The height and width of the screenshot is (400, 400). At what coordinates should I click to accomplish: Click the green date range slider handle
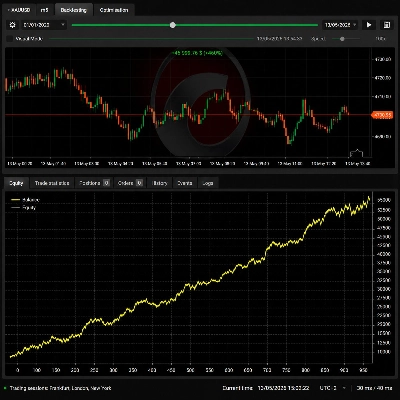[x=173, y=25]
